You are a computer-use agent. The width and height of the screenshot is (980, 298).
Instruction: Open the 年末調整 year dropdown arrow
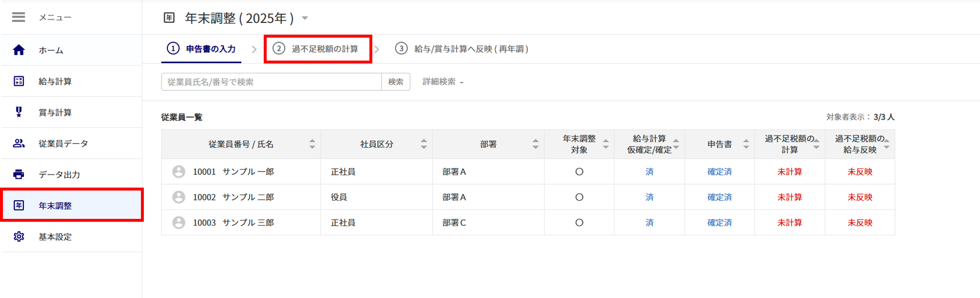[x=305, y=18]
